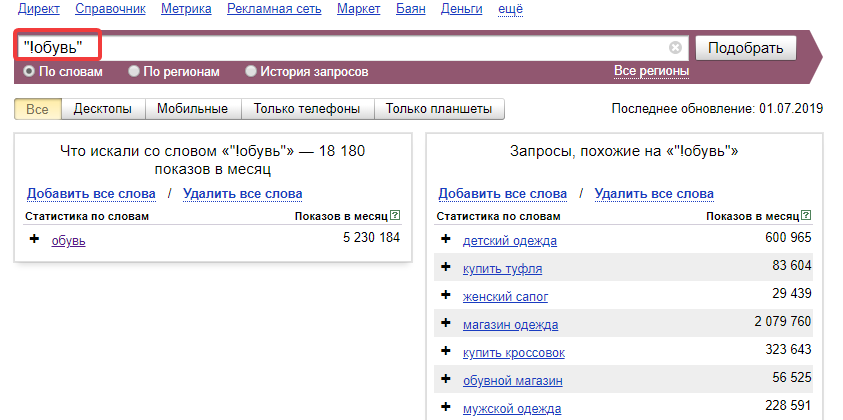Open the мужской одежда query link
Image resolution: width=843 pixels, height=420 pixels.
point(512,409)
